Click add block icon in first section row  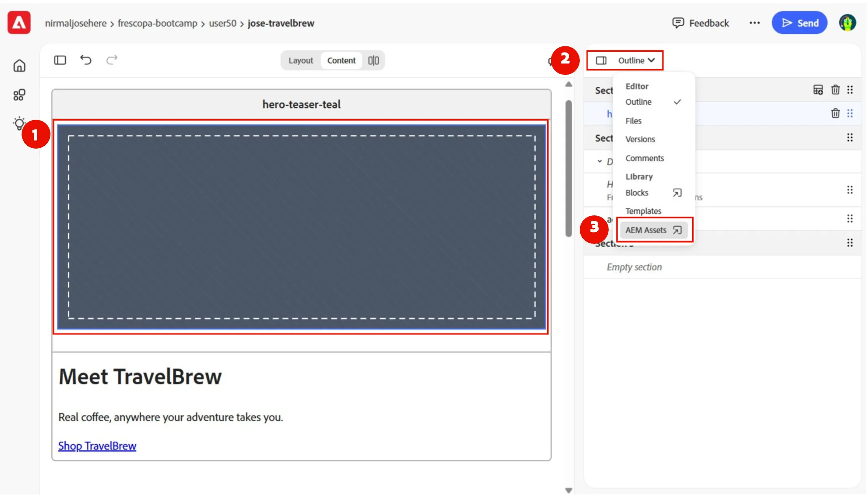818,90
